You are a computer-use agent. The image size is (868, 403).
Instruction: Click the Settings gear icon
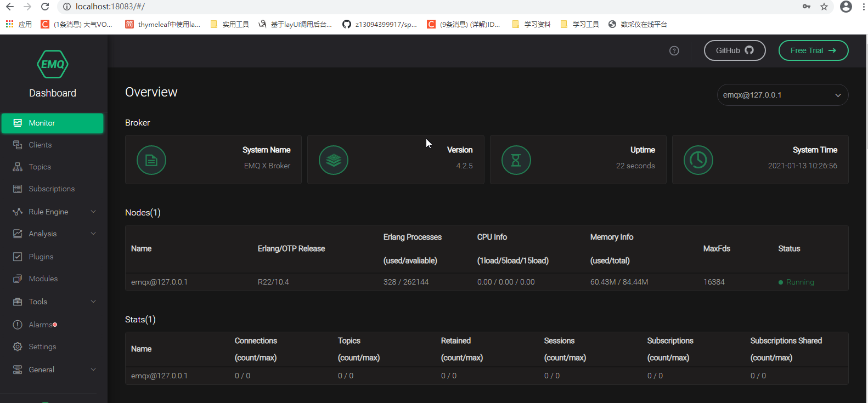click(x=18, y=347)
